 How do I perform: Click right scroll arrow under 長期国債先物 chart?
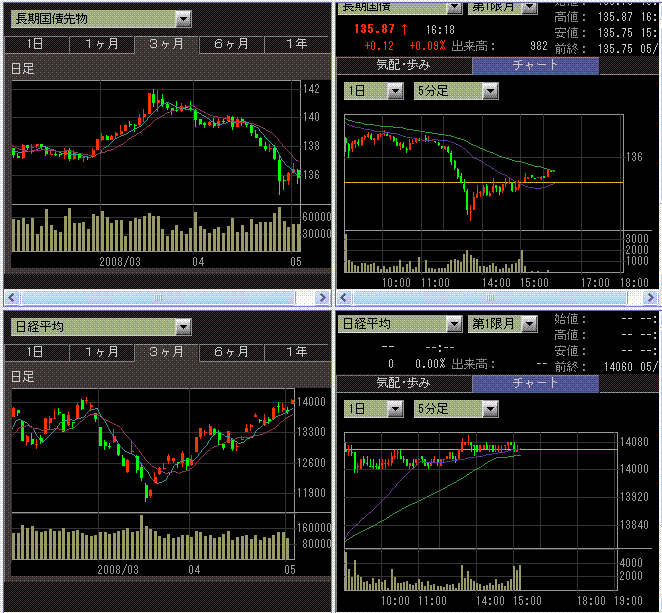point(323,298)
